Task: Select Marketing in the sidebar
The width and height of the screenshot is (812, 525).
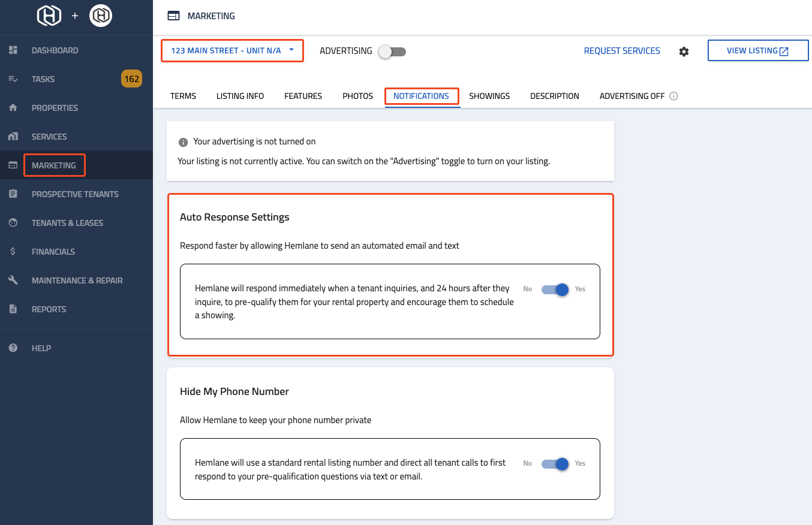Action: pyautogui.click(x=54, y=165)
